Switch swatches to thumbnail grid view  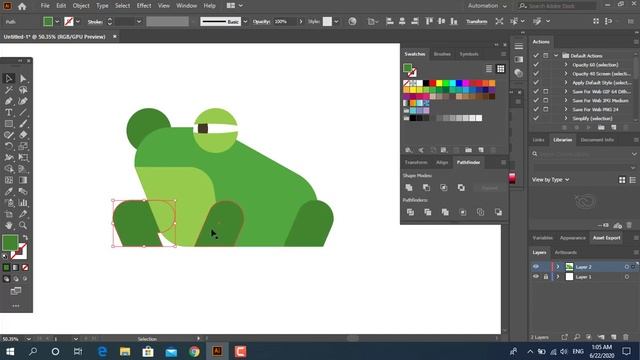tap(500, 69)
